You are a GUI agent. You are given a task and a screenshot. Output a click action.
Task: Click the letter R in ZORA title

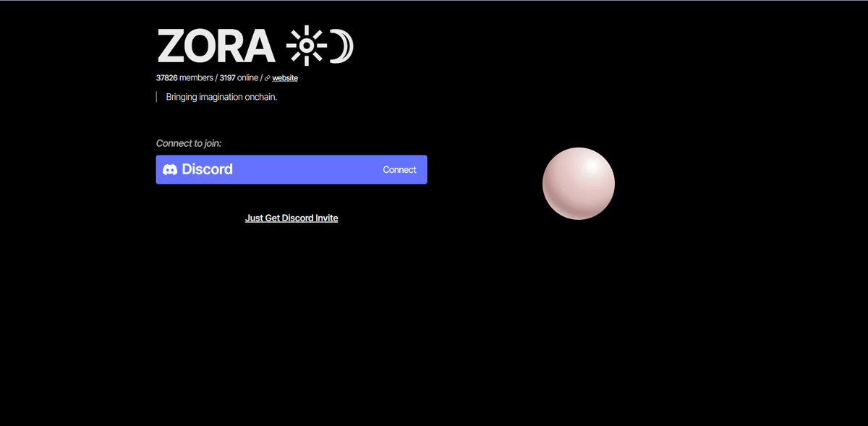point(229,47)
